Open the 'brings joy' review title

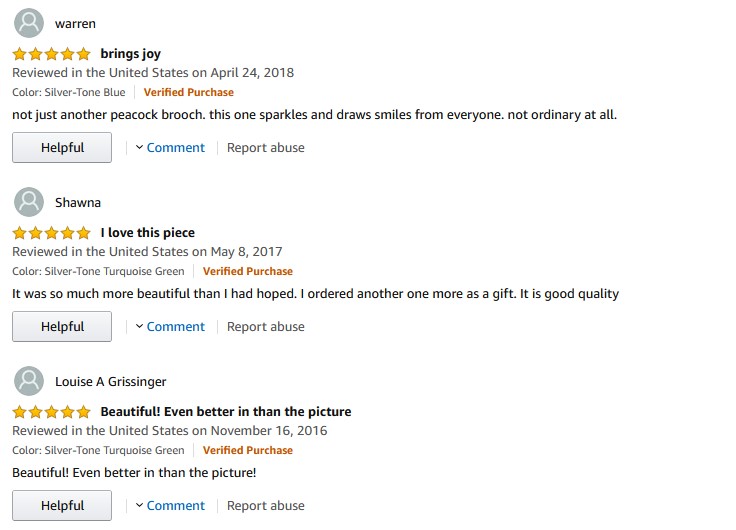click(130, 54)
